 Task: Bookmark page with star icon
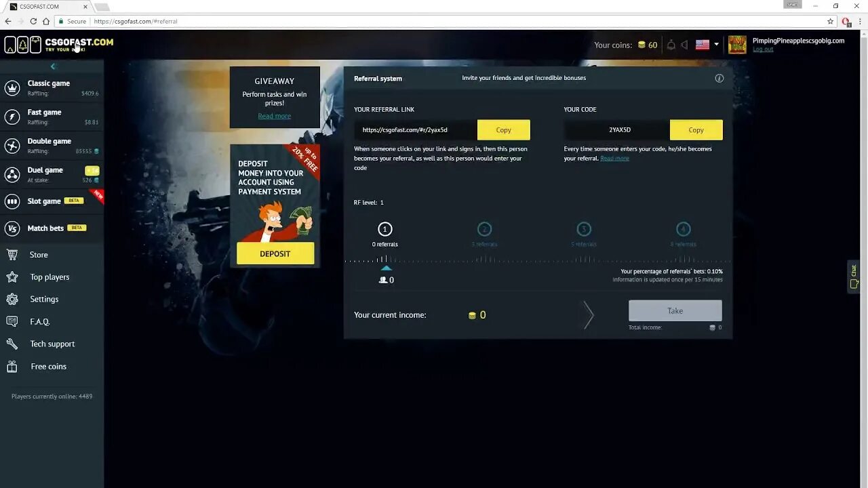click(x=830, y=21)
